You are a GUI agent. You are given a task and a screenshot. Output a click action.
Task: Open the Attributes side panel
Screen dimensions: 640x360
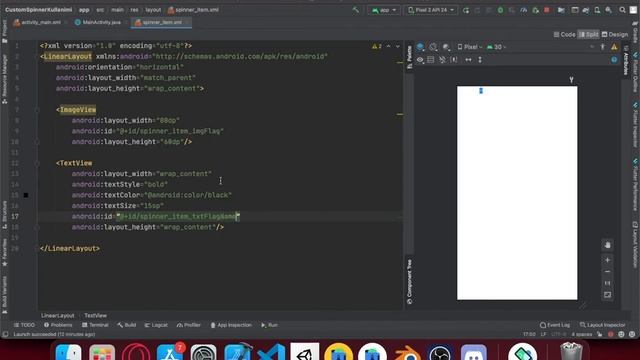pyautogui.click(x=626, y=60)
